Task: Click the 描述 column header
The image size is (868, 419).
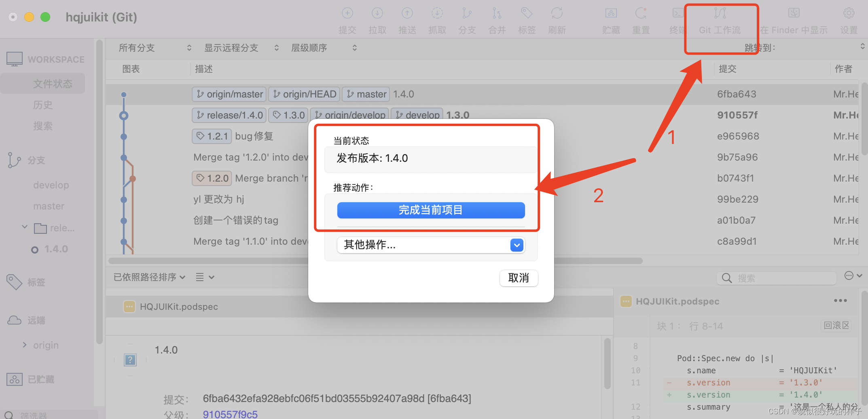Action: 204,69
